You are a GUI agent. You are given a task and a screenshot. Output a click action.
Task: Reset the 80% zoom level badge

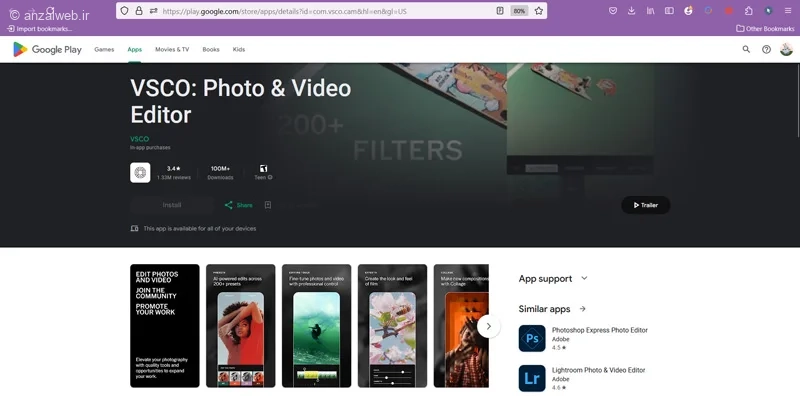click(x=519, y=11)
